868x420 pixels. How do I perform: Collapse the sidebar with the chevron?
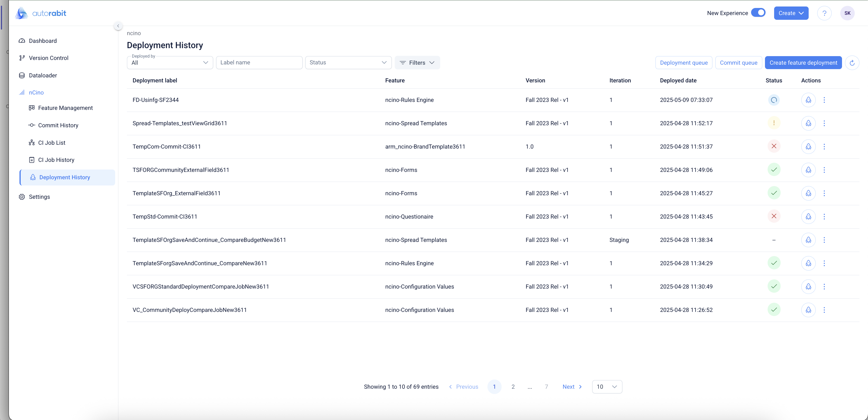118,26
